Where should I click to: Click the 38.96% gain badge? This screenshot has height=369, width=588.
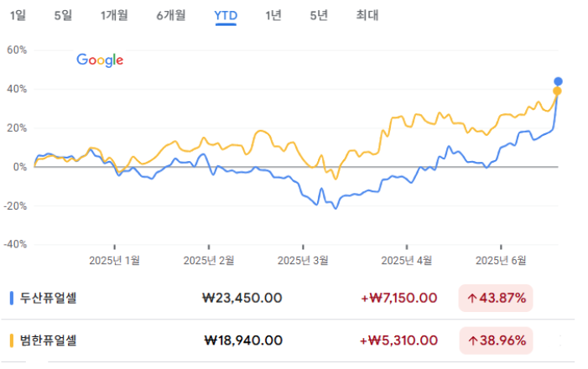(x=496, y=340)
